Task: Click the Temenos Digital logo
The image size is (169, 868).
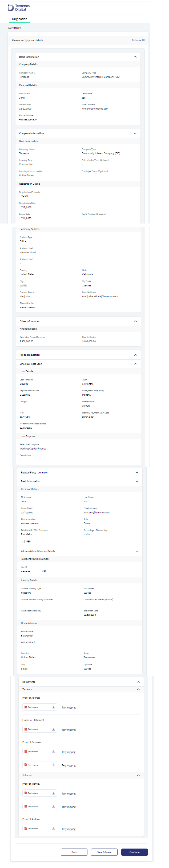Action: pyautogui.click(x=19, y=8)
